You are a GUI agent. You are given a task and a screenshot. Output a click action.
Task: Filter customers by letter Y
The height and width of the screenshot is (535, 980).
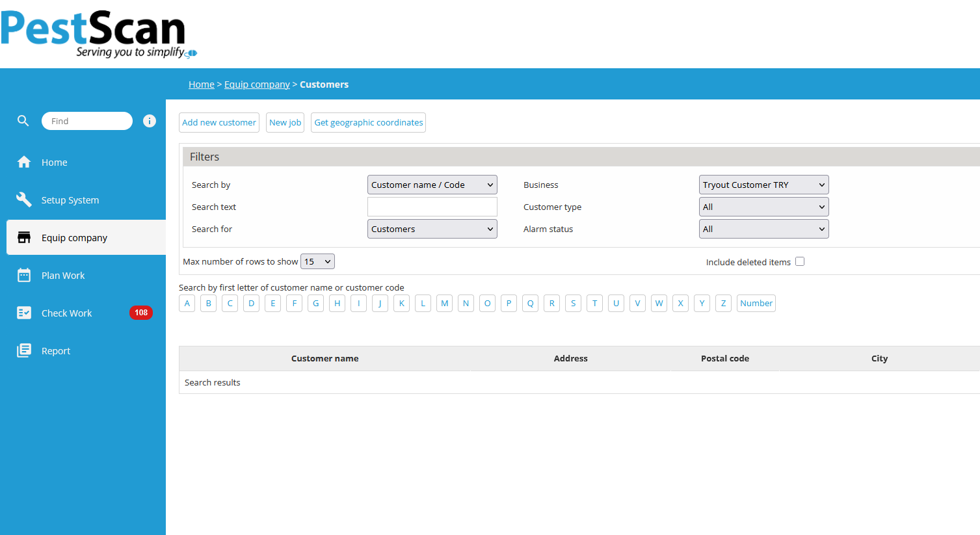click(x=702, y=303)
